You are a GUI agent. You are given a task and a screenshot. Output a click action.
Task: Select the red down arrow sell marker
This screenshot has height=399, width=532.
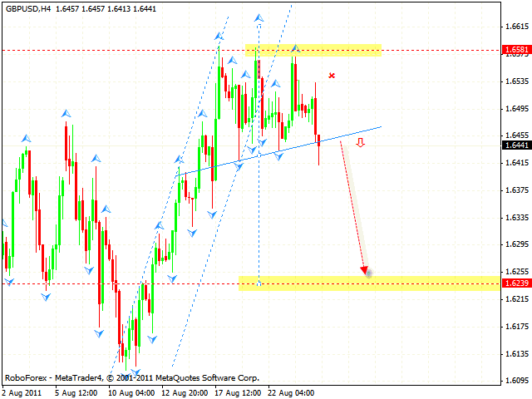coord(360,142)
